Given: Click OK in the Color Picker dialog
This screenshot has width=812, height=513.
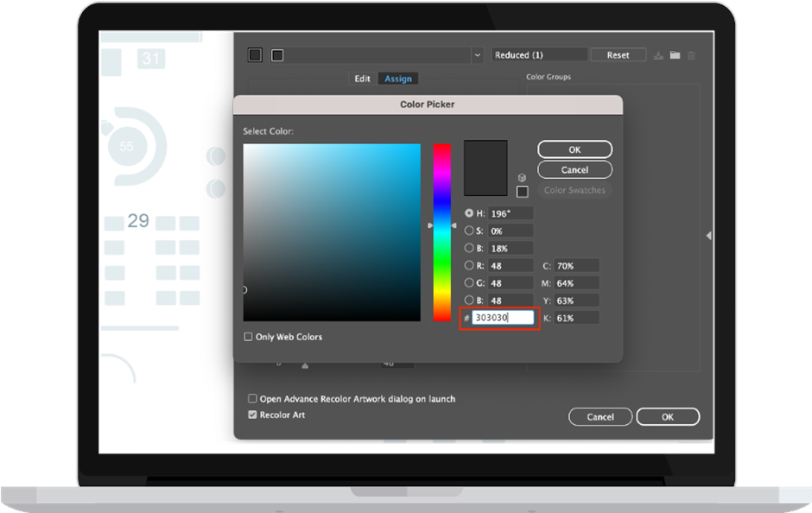Looking at the screenshot, I should coord(574,149).
